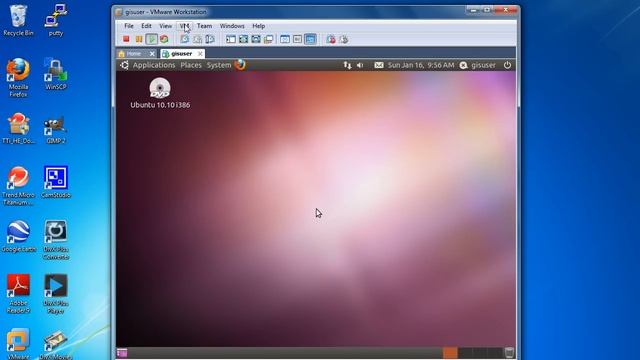
Task: Open the power session menu icon
Action: (x=507, y=65)
